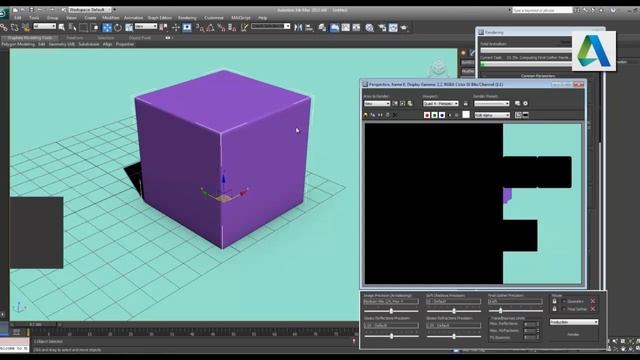Toggle the Snaps Toggle in main toolbar

point(200,27)
